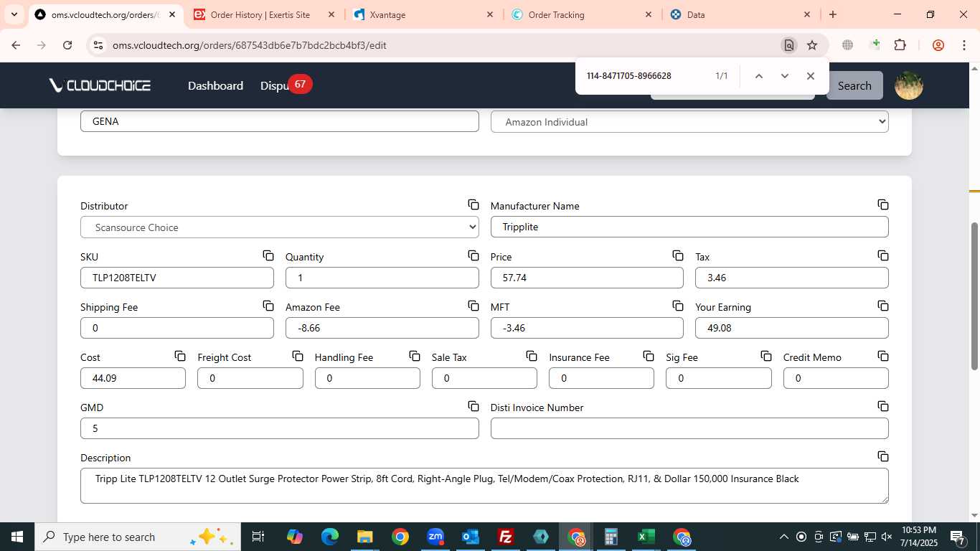Click the Price input field
The image size is (980, 551).
click(x=587, y=278)
